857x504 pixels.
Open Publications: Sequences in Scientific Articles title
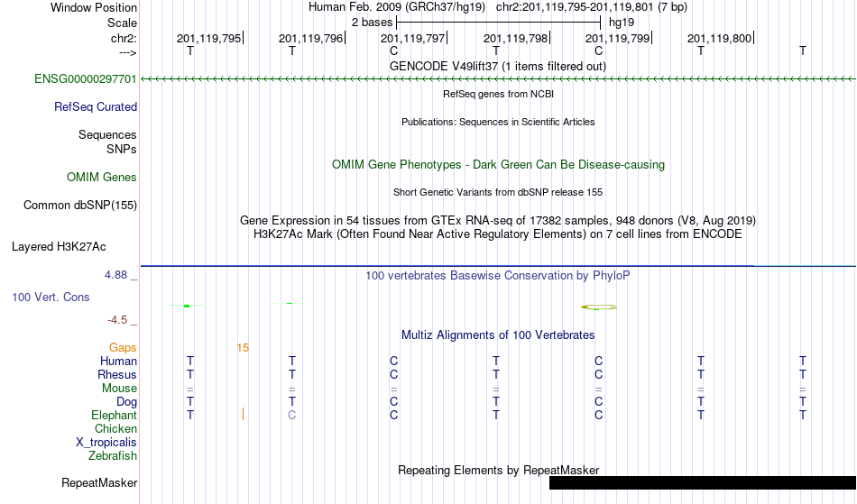coord(498,122)
